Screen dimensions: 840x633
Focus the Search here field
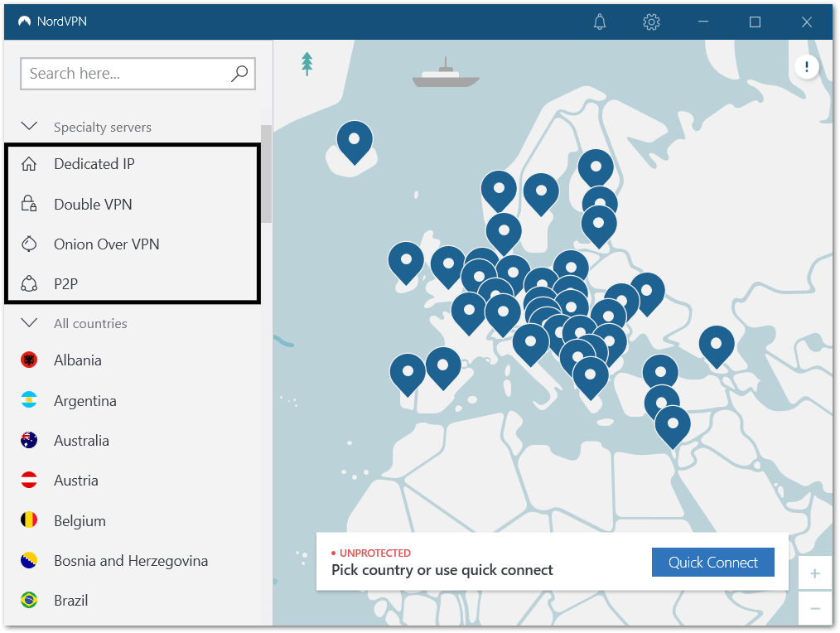point(138,74)
